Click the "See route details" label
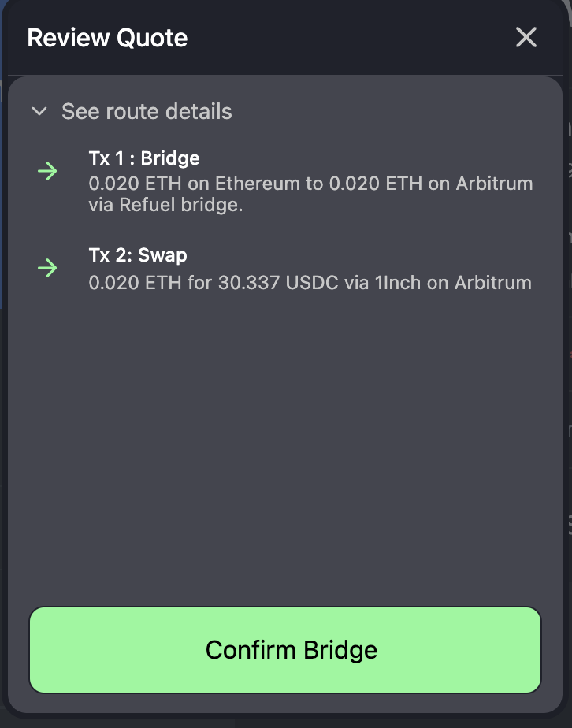The image size is (572, 728). click(x=147, y=111)
